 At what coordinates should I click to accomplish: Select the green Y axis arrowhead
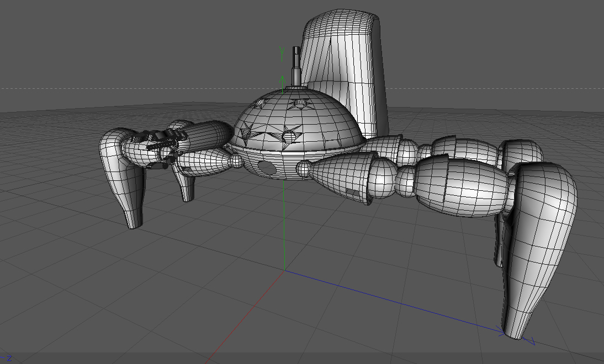pyautogui.click(x=282, y=80)
